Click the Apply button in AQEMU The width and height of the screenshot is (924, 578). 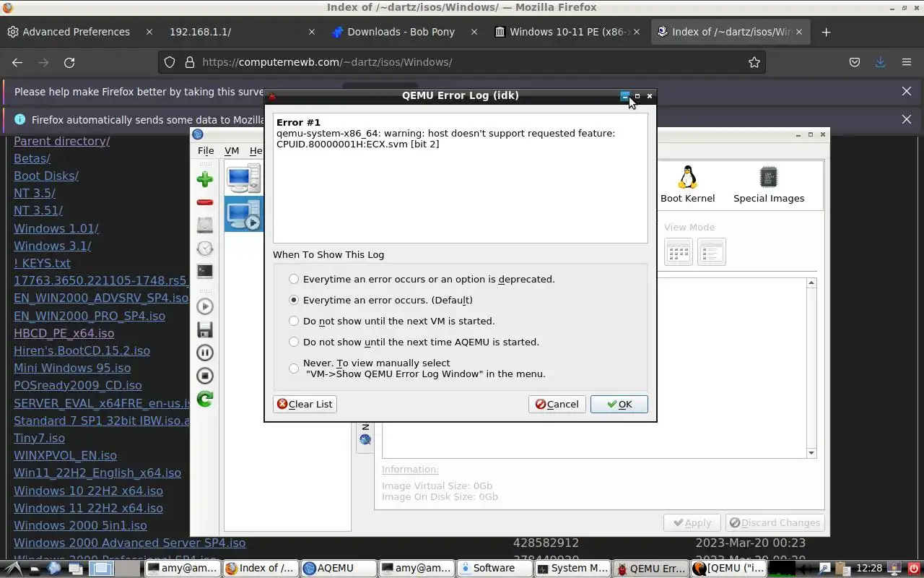point(692,522)
